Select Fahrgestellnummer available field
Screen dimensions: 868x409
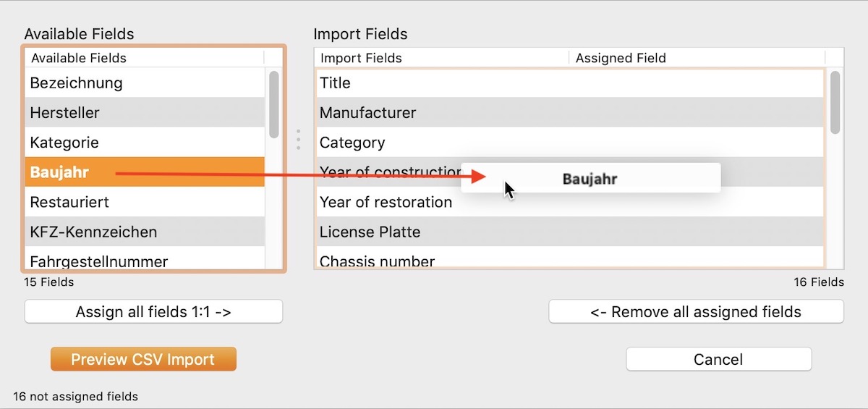[x=145, y=258]
